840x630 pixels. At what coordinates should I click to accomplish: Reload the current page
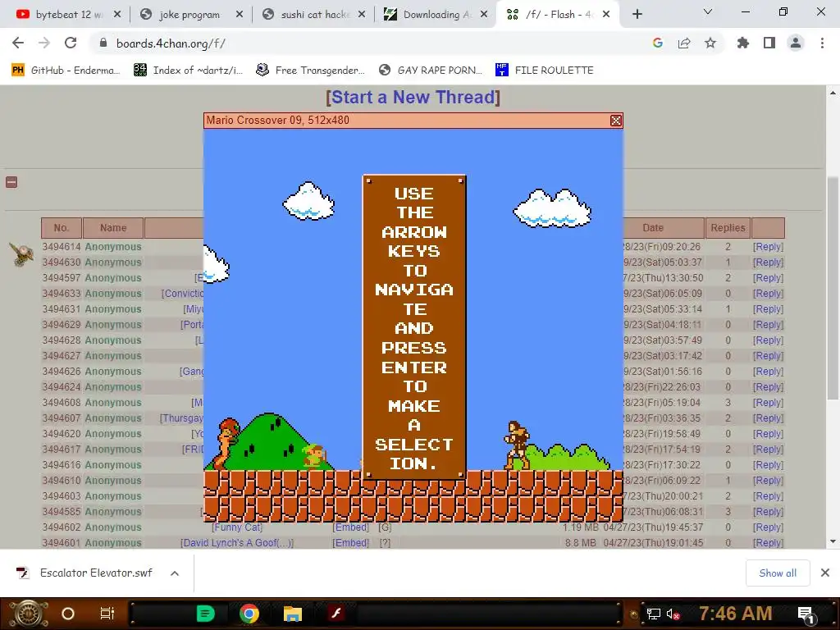click(x=71, y=43)
